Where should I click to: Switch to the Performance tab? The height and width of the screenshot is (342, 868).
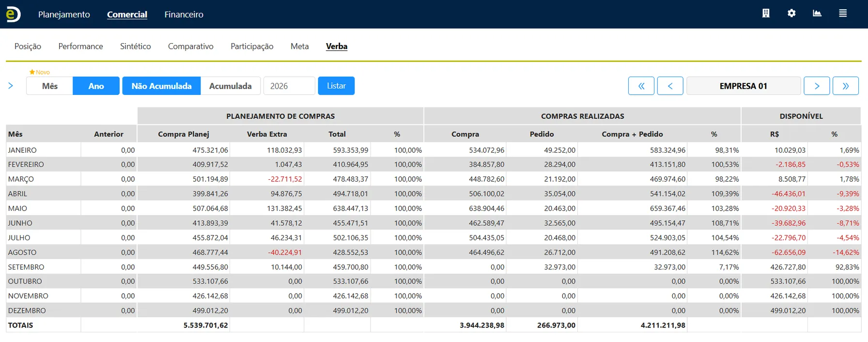coord(80,46)
